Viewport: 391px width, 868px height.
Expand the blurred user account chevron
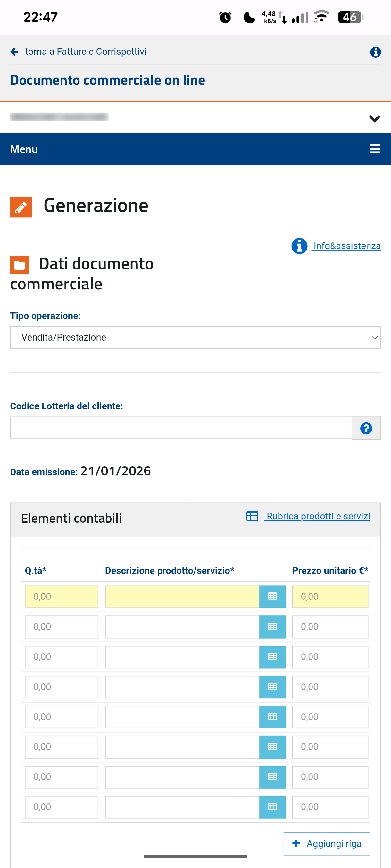coord(374,119)
